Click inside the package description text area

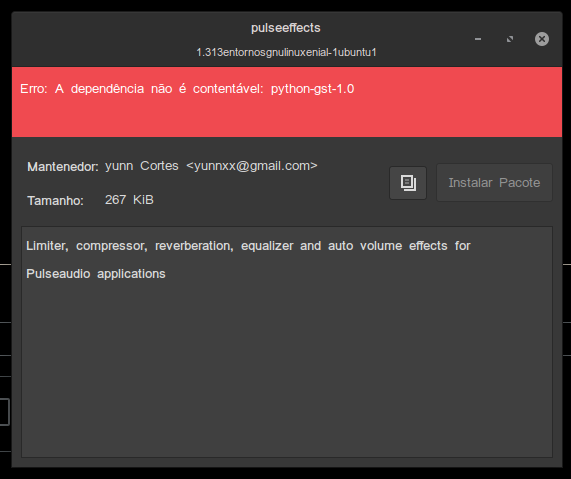coord(287,342)
